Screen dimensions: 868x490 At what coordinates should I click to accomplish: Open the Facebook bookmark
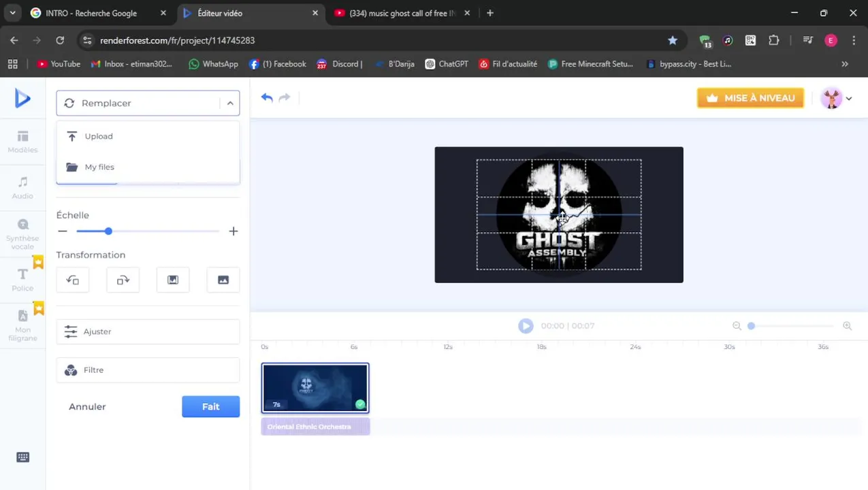(278, 64)
